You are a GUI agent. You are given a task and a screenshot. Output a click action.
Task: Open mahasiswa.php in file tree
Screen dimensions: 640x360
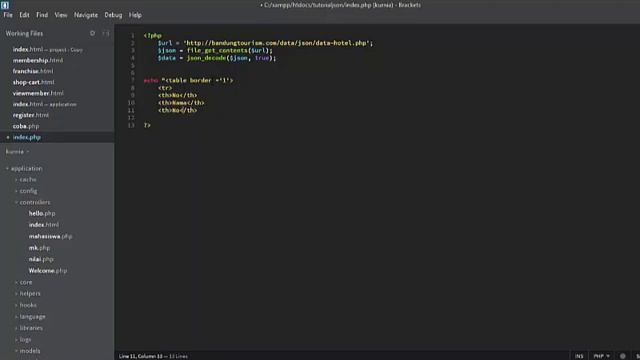coord(50,236)
